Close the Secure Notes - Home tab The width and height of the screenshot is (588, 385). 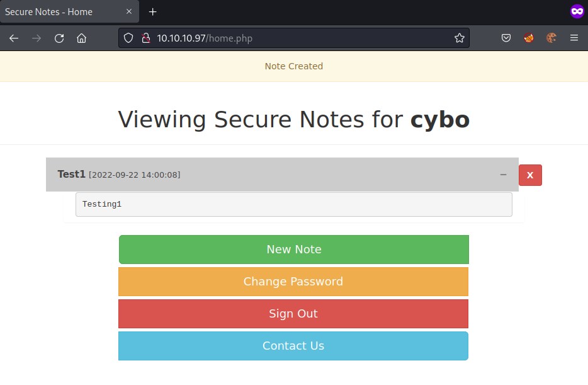pos(129,12)
